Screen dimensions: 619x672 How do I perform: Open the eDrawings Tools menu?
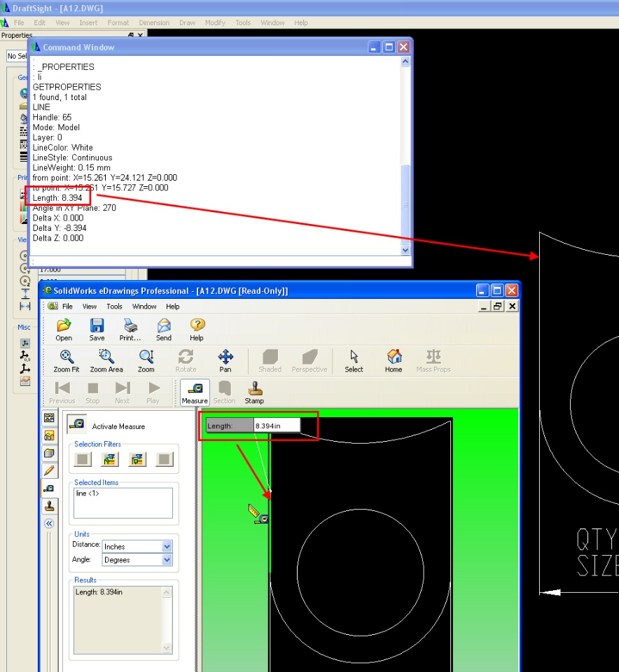coord(114,307)
